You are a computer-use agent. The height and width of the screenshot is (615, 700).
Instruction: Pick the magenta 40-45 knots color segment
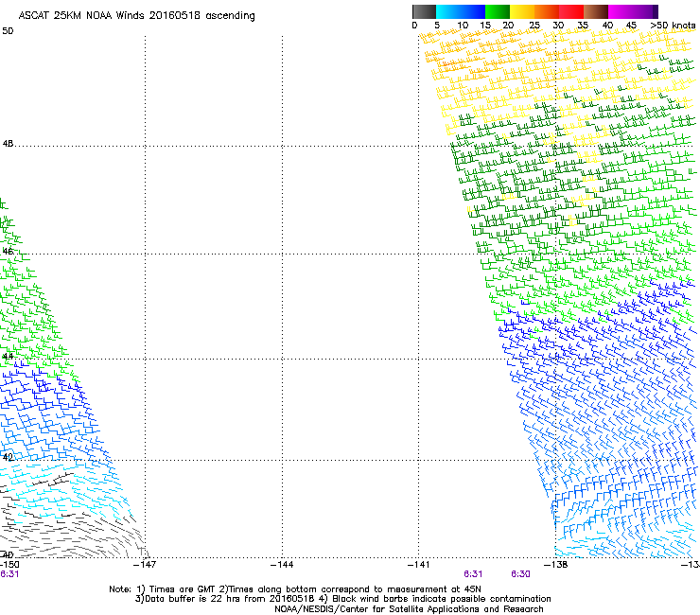point(621,11)
